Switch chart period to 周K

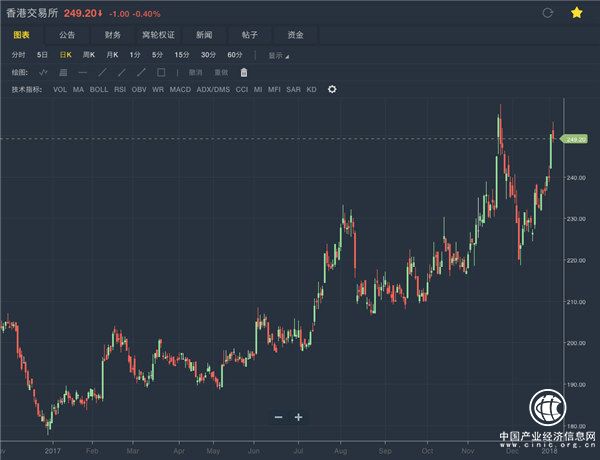point(88,55)
